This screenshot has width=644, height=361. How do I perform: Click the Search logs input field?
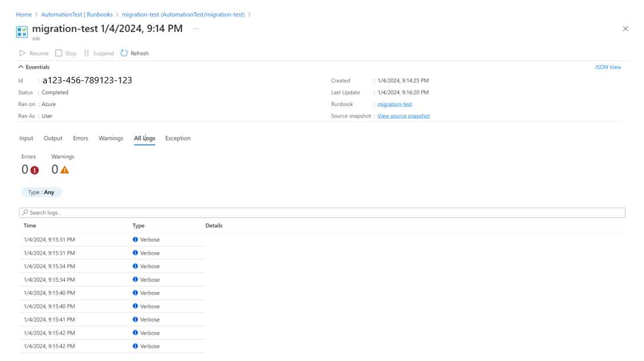(x=323, y=213)
